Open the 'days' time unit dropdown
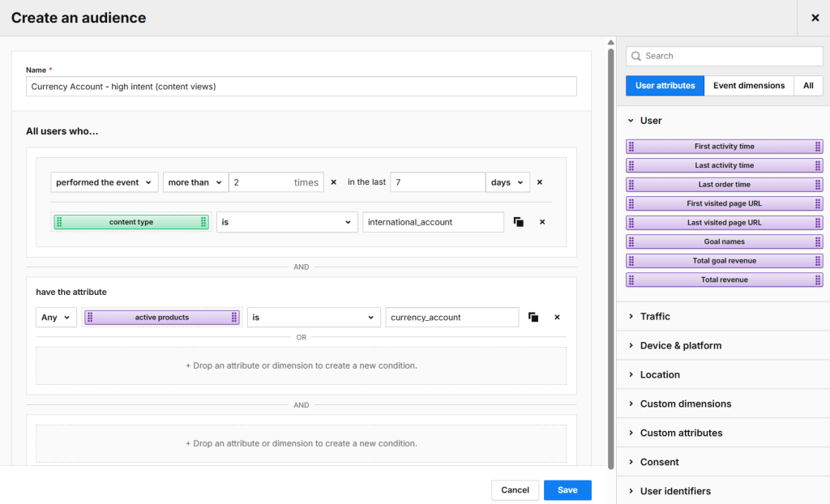The width and height of the screenshot is (830, 504). coord(507,182)
